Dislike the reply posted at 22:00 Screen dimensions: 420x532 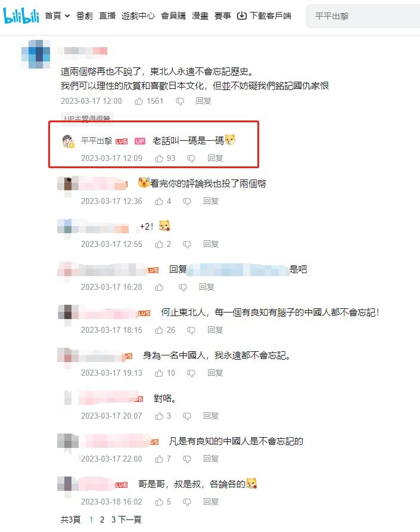click(x=187, y=459)
